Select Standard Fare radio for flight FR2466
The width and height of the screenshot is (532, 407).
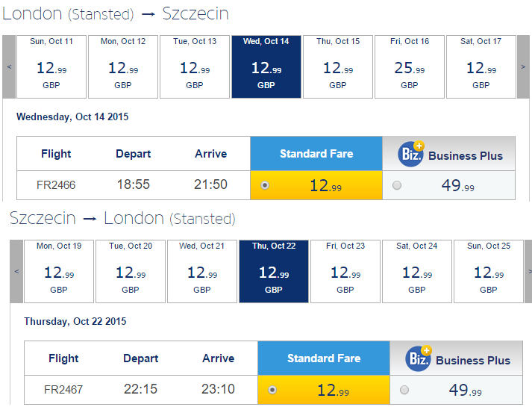pos(265,185)
